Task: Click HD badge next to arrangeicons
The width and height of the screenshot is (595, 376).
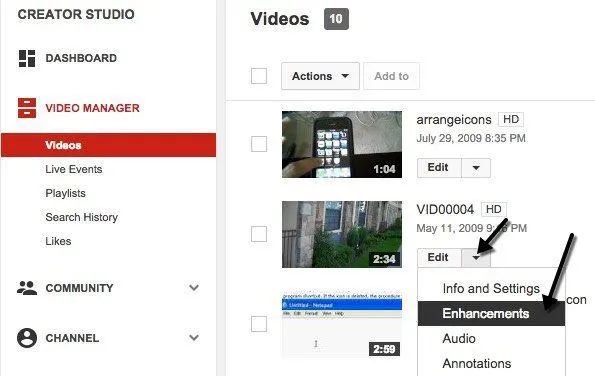Action: (x=511, y=120)
